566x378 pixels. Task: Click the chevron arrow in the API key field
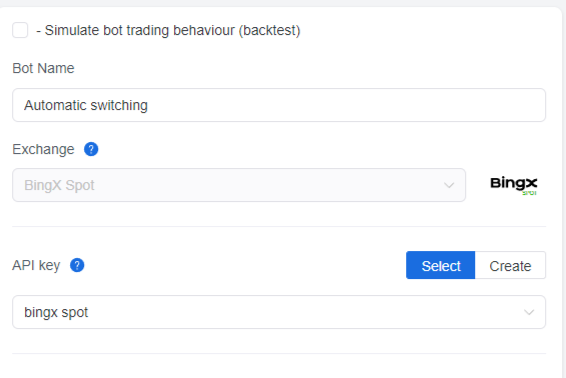click(x=529, y=312)
